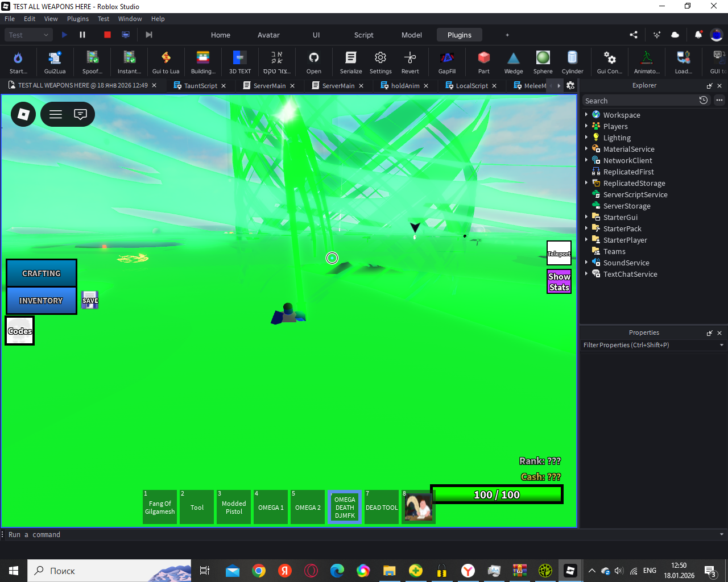Expand SoundService in Explorer
The width and height of the screenshot is (728, 582).
586,262
